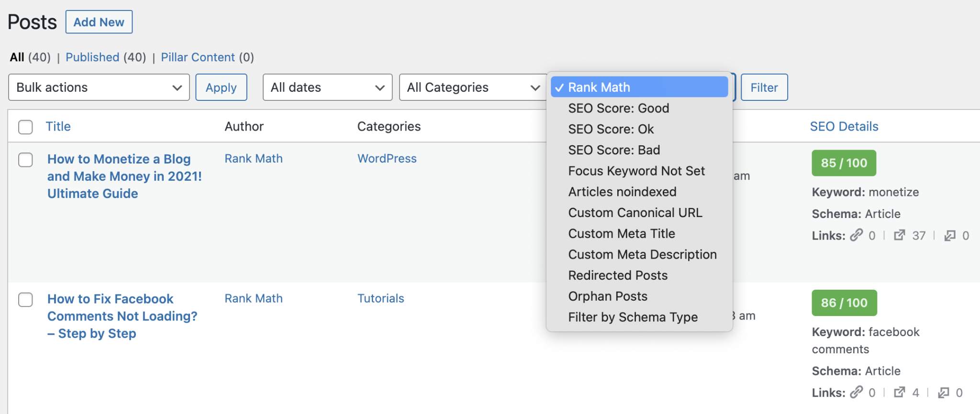The width and height of the screenshot is (980, 414).
Task: Click Rank Math author of Facebook post
Action: point(254,298)
